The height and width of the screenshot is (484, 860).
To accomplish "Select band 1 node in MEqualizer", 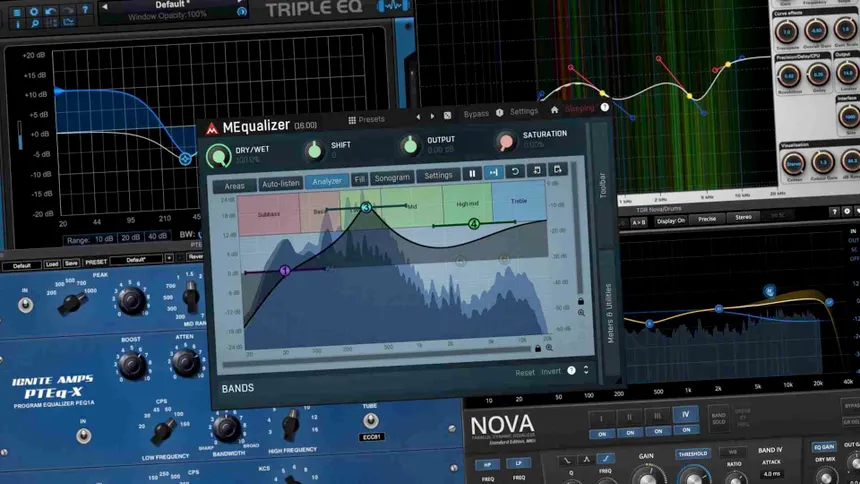I will pyautogui.click(x=284, y=271).
